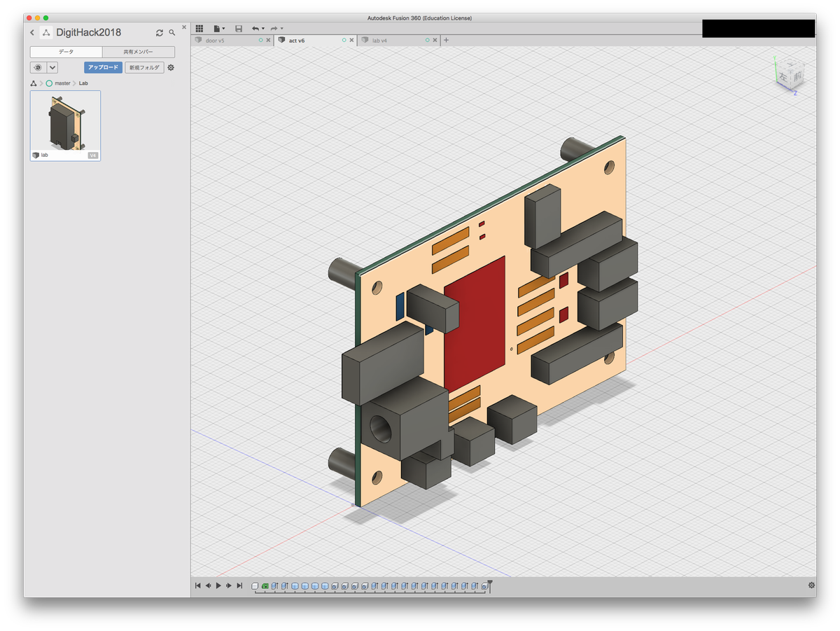Image resolution: width=840 pixels, height=631 pixels.
Task: Click the アップロード button
Action: click(x=102, y=67)
